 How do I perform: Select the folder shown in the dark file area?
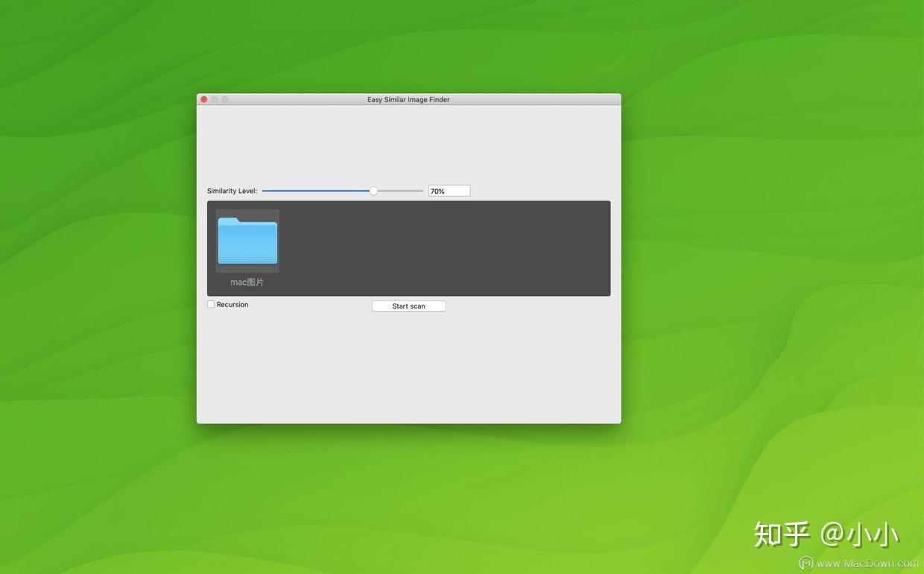click(247, 240)
